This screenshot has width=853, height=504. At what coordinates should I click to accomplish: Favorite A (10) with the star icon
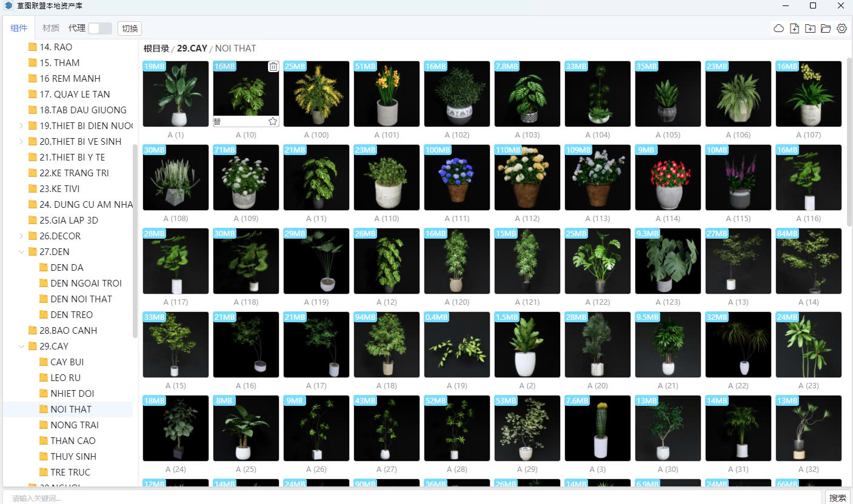tap(273, 121)
